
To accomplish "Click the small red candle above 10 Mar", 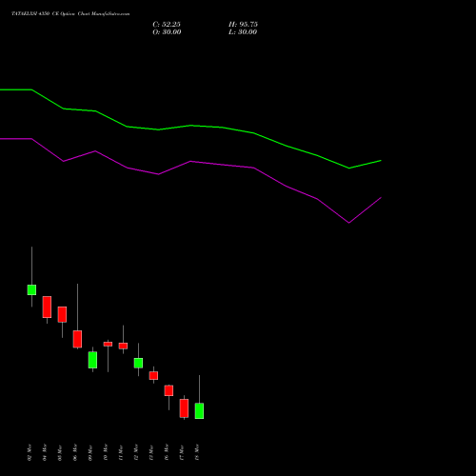I will pyautogui.click(x=108, y=344).
